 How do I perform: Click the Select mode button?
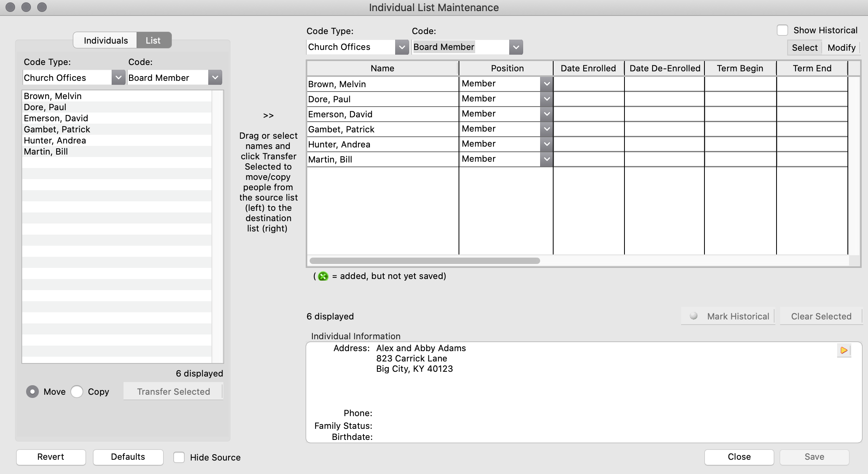click(x=804, y=47)
